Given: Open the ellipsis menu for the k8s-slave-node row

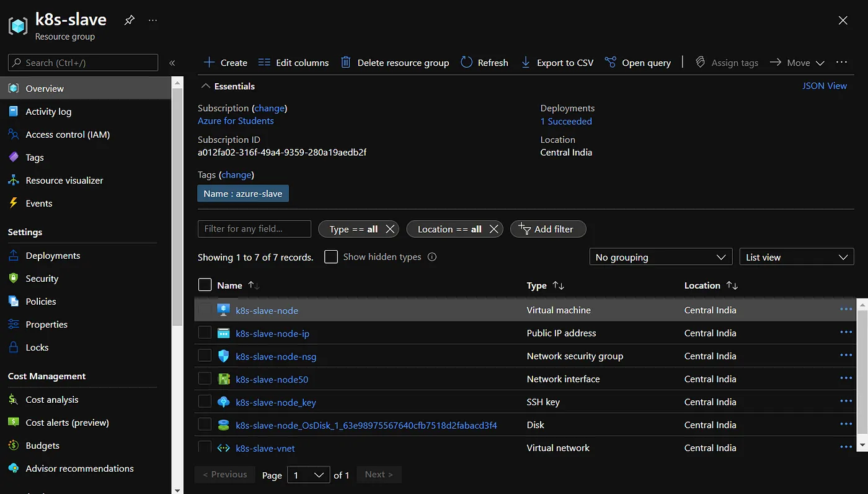Looking at the screenshot, I should pyautogui.click(x=846, y=310).
